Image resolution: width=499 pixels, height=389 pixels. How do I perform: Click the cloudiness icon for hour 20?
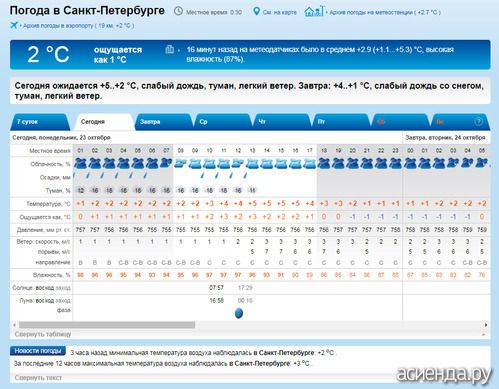tap(353, 163)
